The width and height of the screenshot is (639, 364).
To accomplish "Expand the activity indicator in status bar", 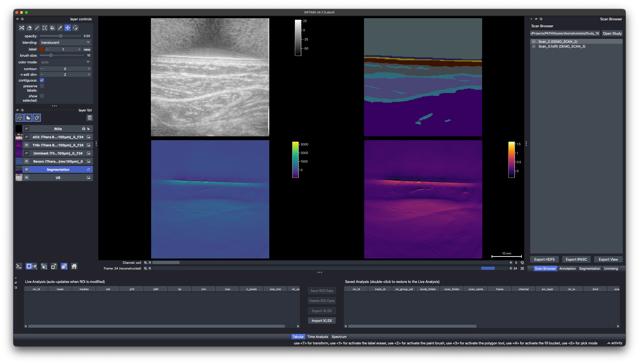I will [615, 343].
